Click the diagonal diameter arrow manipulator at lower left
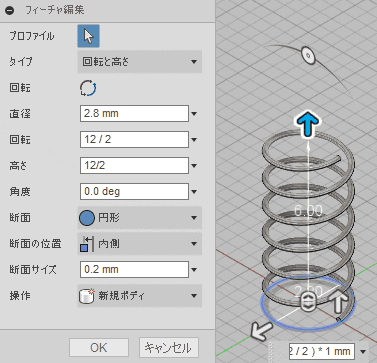The width and height of the screenshot is (377, 363). (262, 331)
